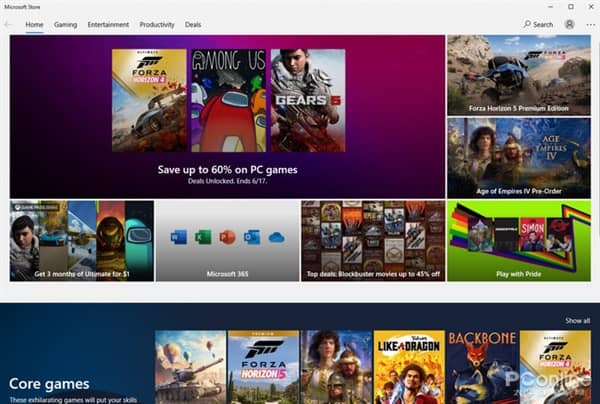Go to the Home tab
The width and height of the screenshot is (600, 404).
tap(34, 24)
